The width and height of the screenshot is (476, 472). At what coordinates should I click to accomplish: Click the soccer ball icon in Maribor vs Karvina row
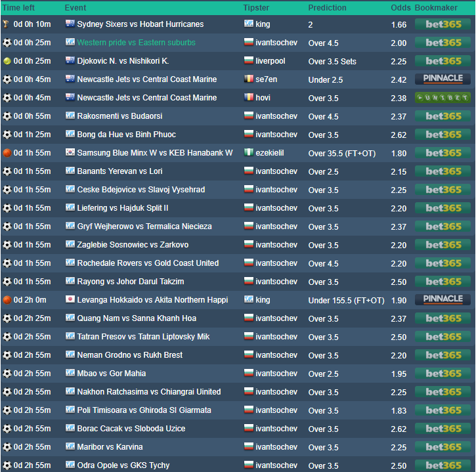[7, 447]
